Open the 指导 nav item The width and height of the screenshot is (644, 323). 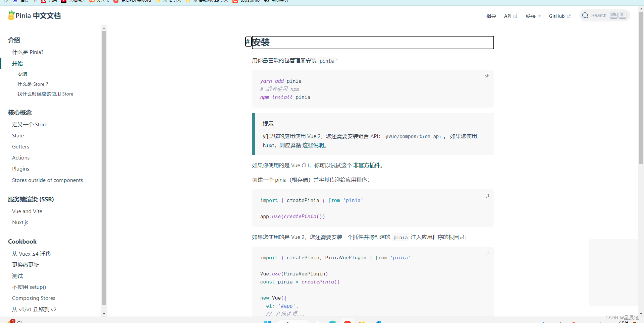(491, 16)
